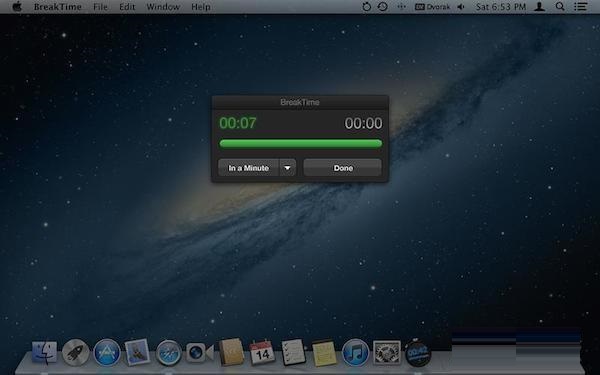Open the Edit menu
This screenshot has height=375, width=600.
[127, 7]
